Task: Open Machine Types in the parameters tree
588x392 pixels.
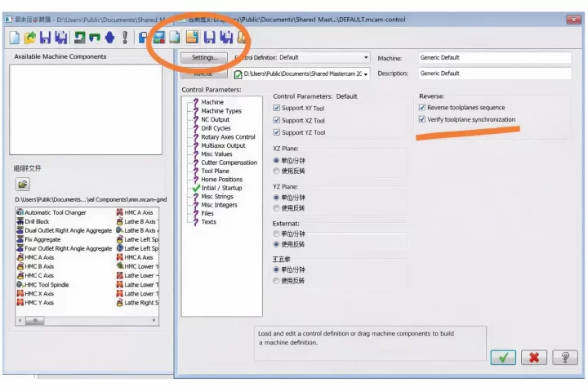Action: coord(221,111)
